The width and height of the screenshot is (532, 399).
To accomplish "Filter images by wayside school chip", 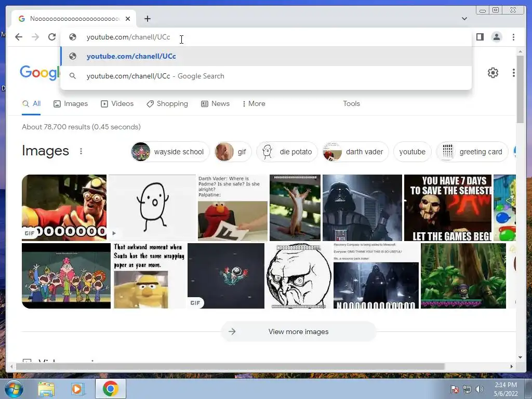I will pos(170,152).
